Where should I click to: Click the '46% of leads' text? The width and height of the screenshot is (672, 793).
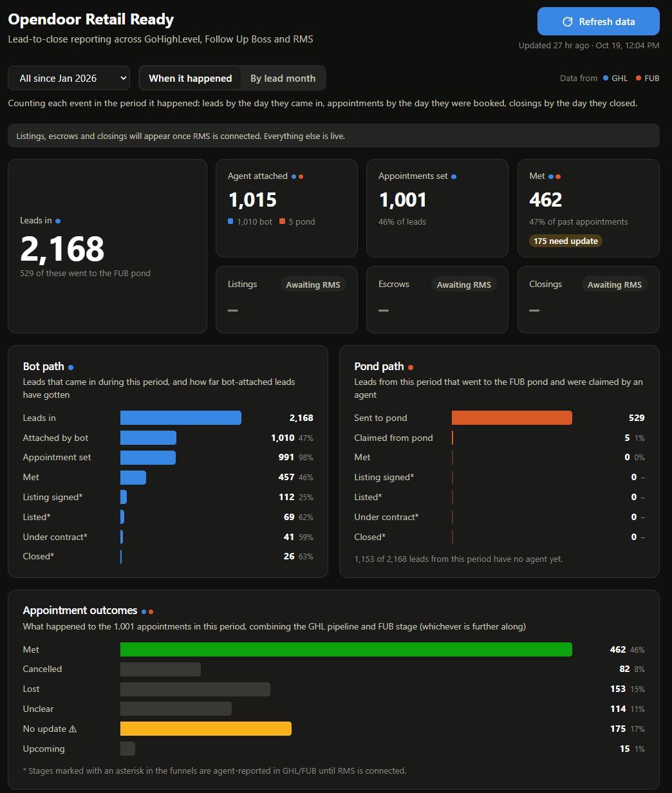402,221
